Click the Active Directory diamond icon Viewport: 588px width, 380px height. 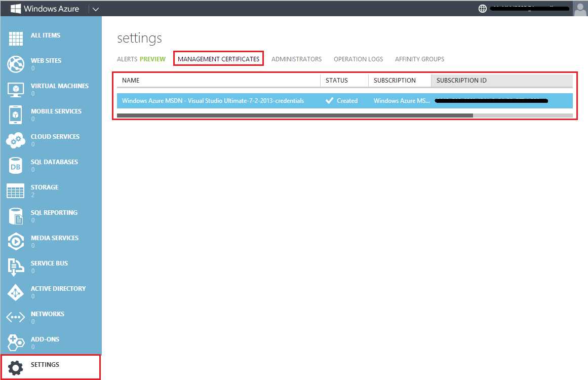click(15, 292)
